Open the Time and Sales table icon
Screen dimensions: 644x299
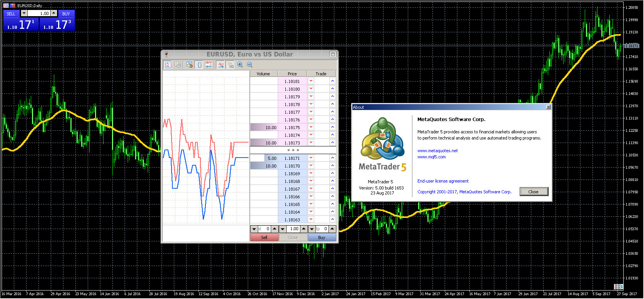click(x=178, y=65)
